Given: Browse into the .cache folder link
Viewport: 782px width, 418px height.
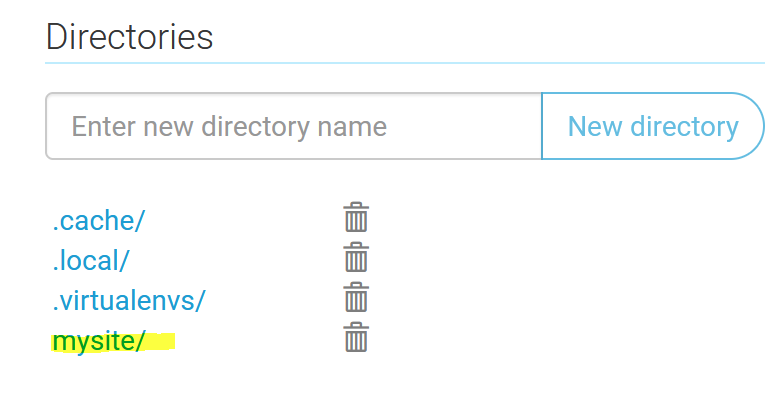Looking at the screenshot, I should pyautogui.click(x=92, y=220).
